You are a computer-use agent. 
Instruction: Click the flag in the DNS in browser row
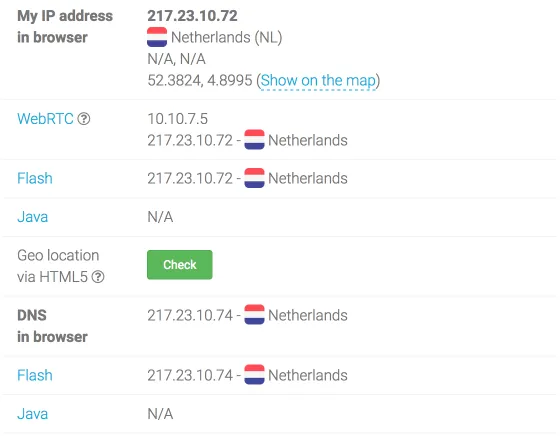(x=254, y=315)
